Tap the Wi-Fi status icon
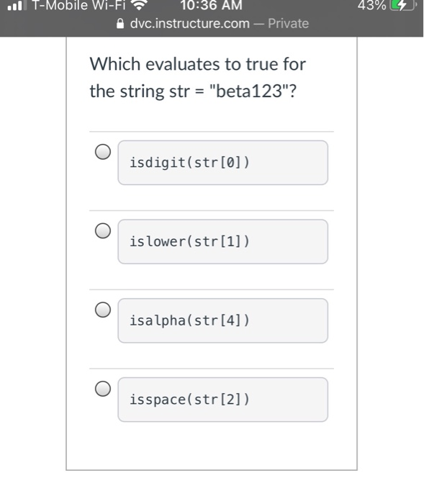The height and width of the screenshot is (504, 424). pos(139,4)
